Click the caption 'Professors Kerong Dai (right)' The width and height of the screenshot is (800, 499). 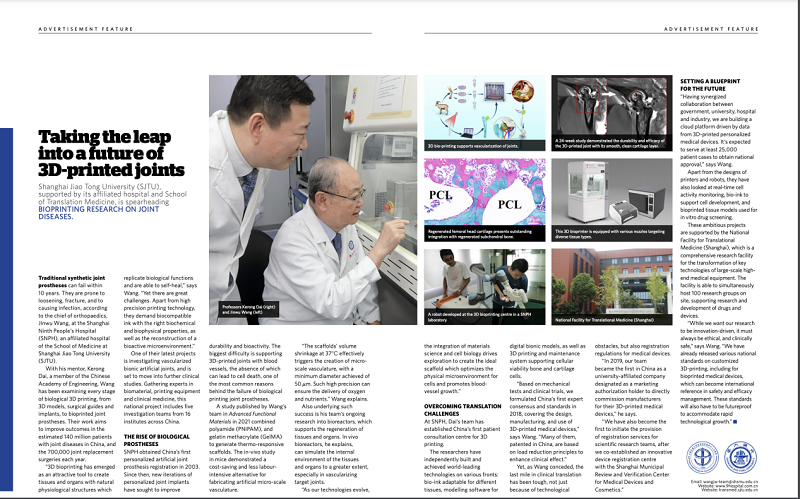pos(248,309)
